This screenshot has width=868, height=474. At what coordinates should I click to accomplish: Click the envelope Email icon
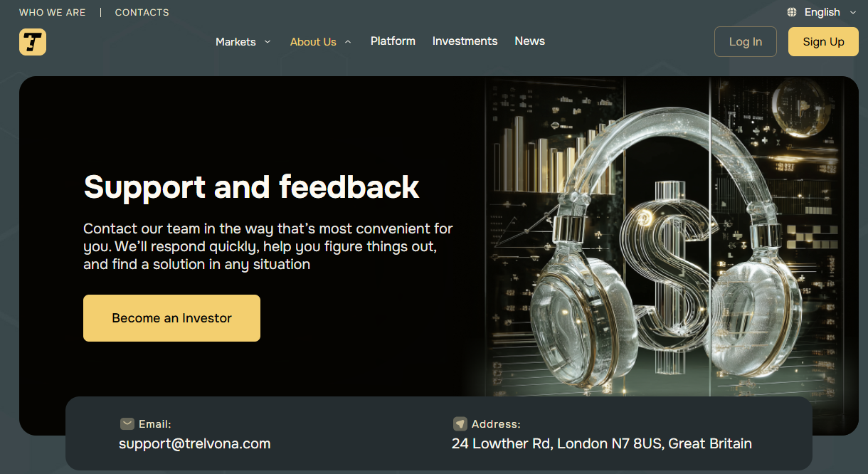127,424
